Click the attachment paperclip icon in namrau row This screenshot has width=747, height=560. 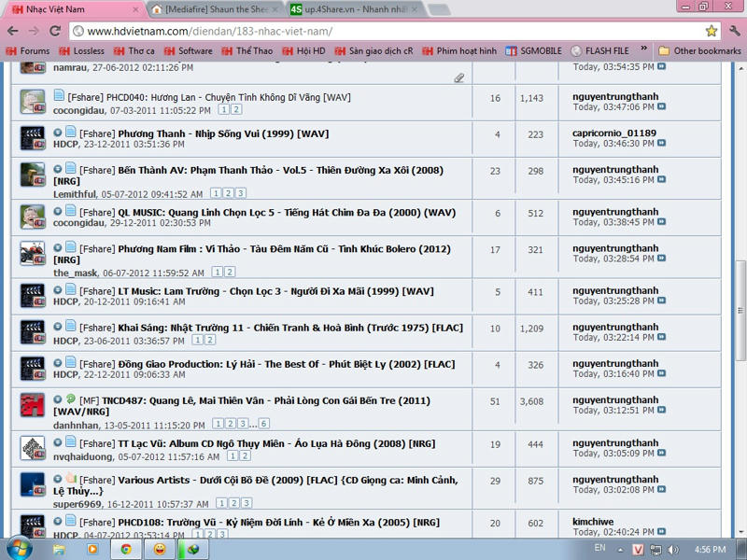(459, 77)
